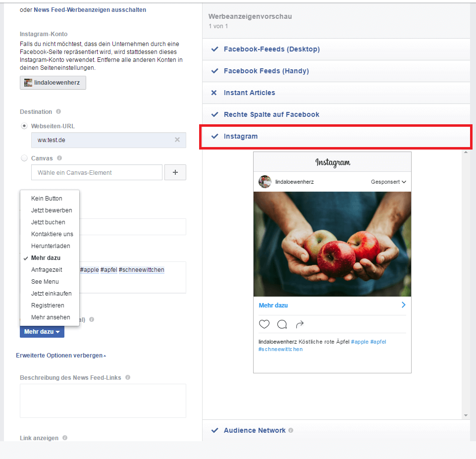The width and height of the screenshot is (476, 459).
Task: Click the Instagram logo in the ad preview
Action: click(x=333, y=162)
